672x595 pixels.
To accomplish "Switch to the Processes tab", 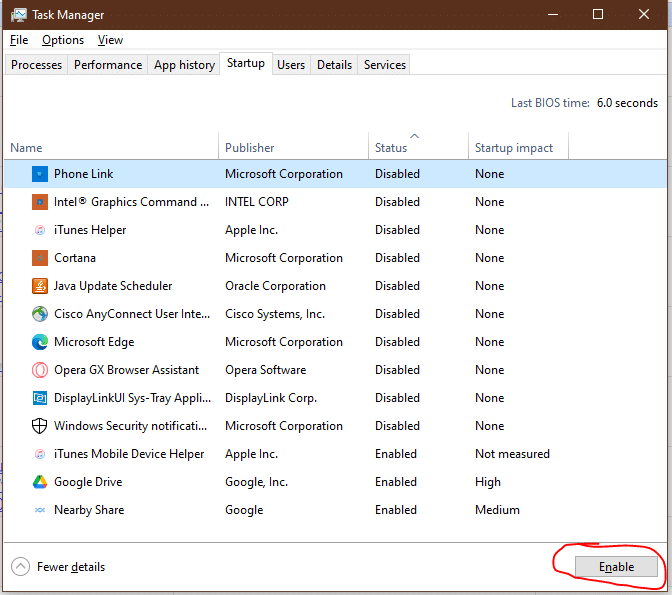I will 36,65.
